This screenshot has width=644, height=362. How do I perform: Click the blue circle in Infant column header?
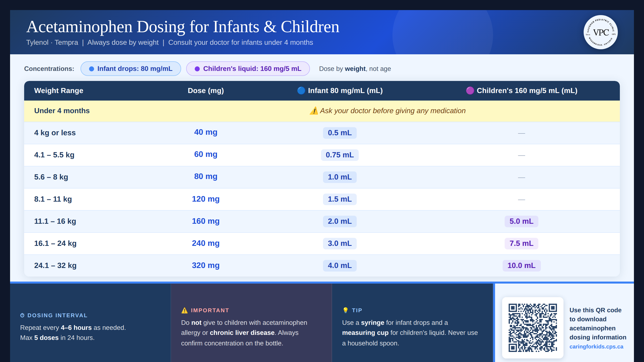tap(301, 90)
